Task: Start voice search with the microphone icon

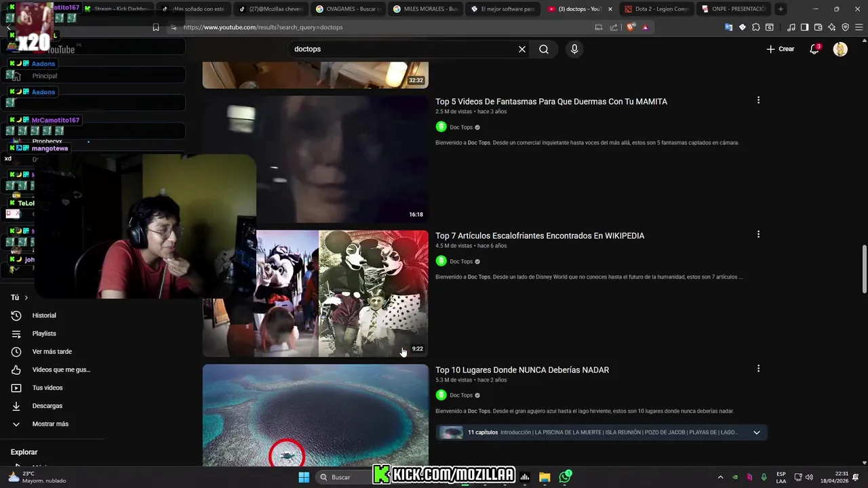Action: (574, 49)
